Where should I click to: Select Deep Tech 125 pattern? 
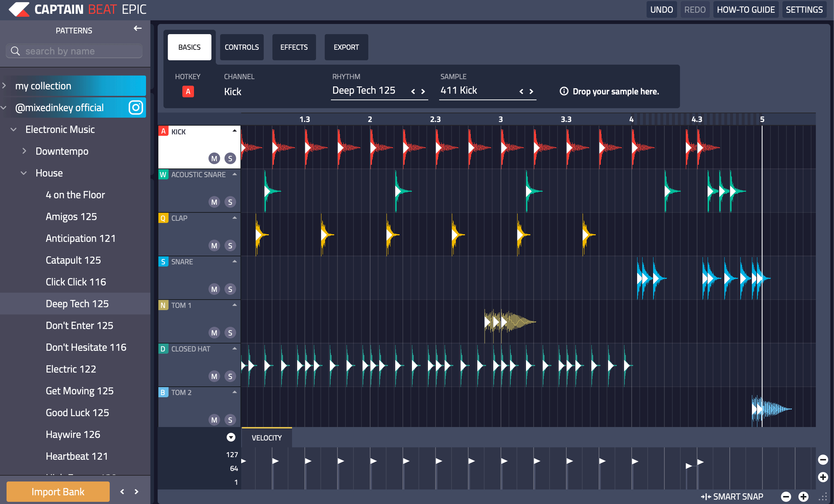point(75,304)
